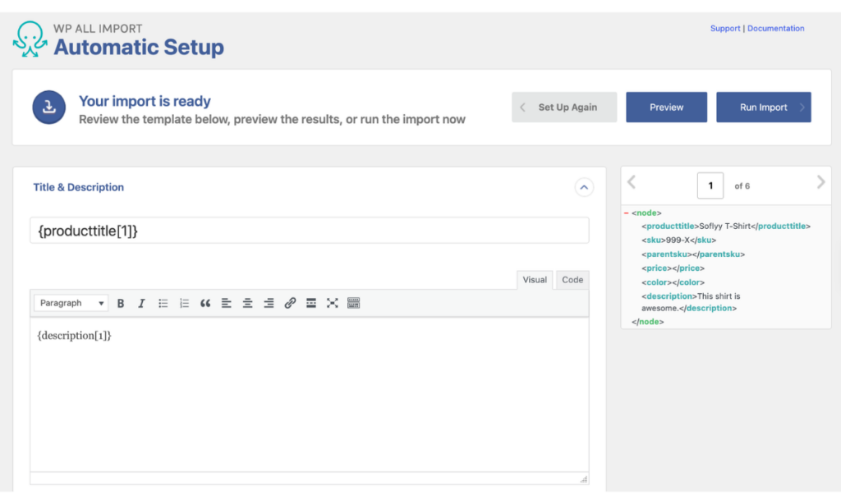Click the '999-X' sku value
This screenshot has width=841, height=504.
click(678, 241)
